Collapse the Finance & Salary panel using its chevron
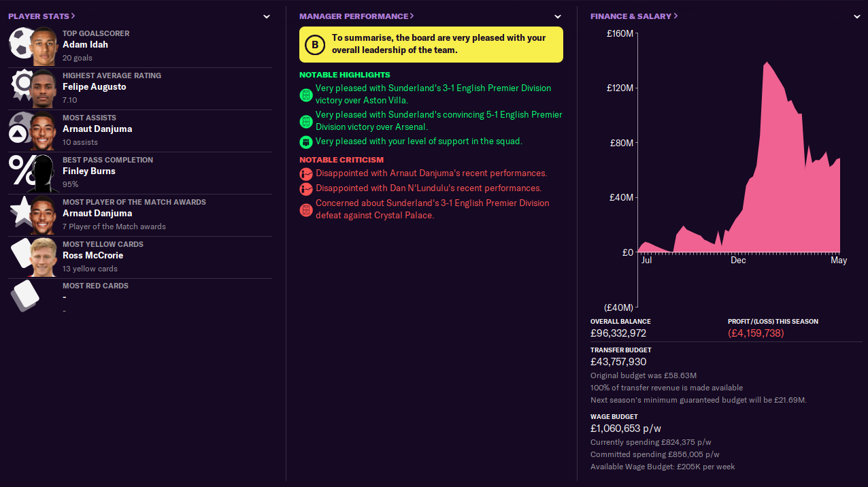This screenshot has width=868, height=487. [x=856, y=16]
